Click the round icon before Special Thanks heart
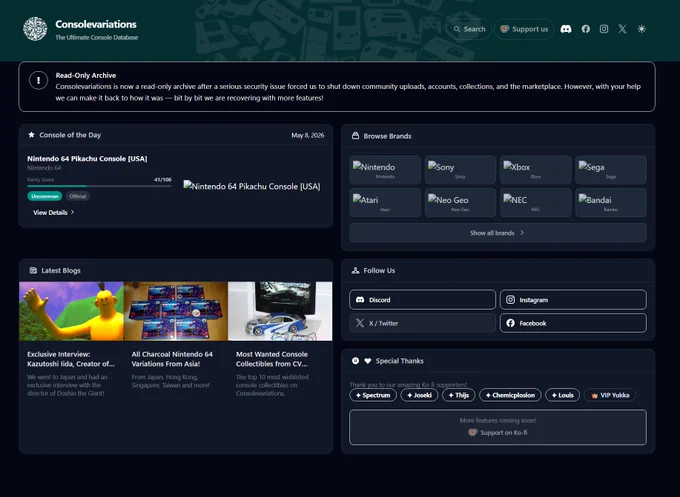The height and width of the screenshot is (497, 680). click(356, 361)
